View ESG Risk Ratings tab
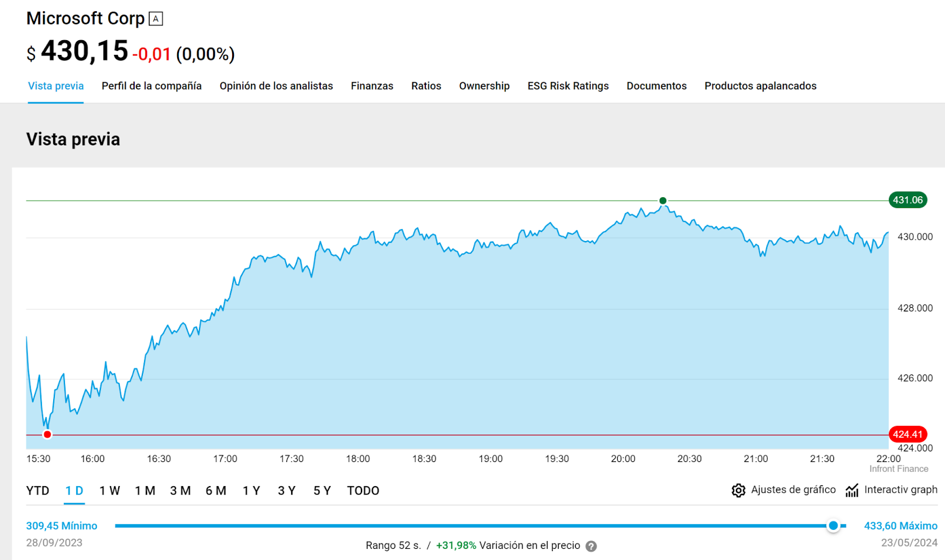Screen dimensions: 945x560 [x=568, y=86]
